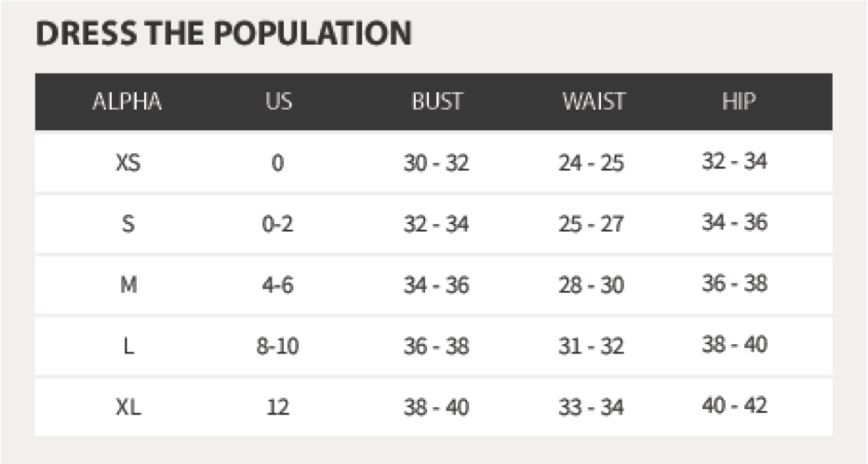Select the HIP column header
This screenshot has height=464, width=868.
click(x=737, y=102)
